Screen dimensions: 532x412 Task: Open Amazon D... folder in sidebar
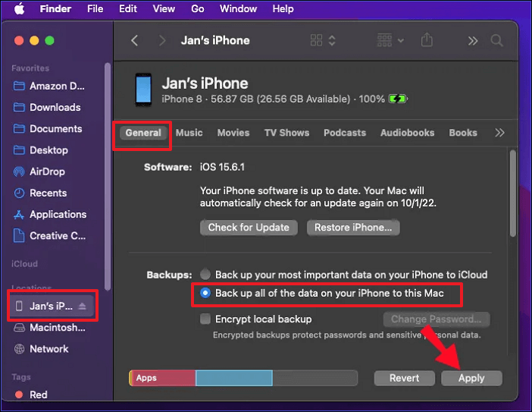click(x=49, y=86)
